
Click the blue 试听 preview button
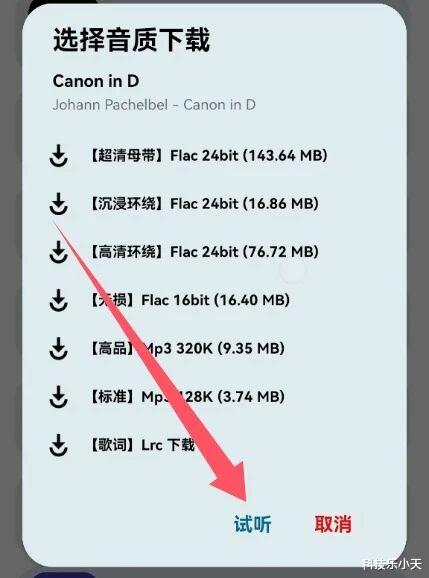[x=252, y=524]
